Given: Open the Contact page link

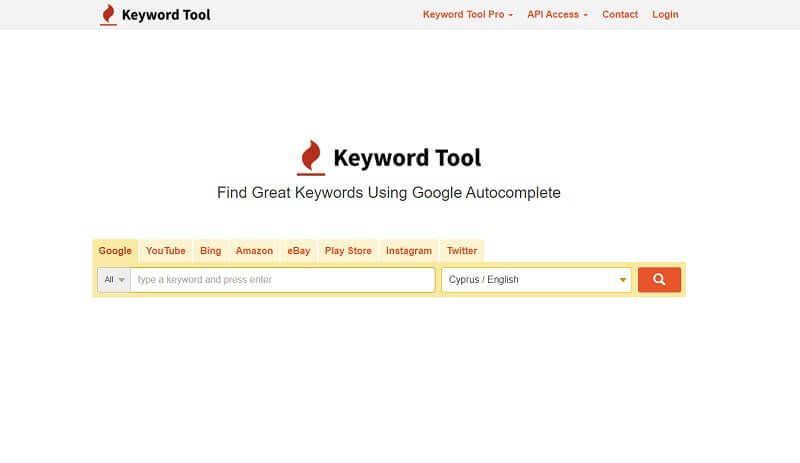Looking at the screenshot, I should click(620, 15).
